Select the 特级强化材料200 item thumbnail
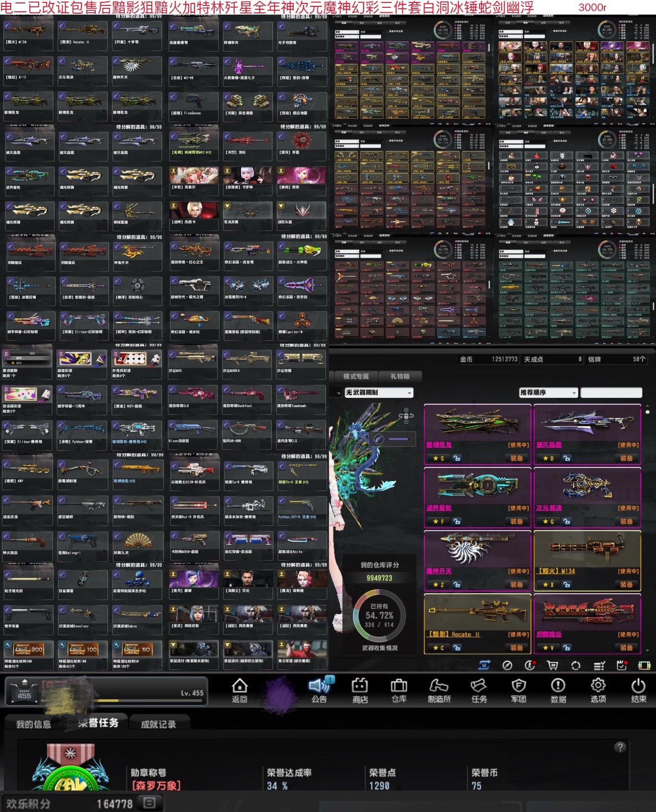The image size is (656, 812). pyautogui.click(x=29, y=649)
